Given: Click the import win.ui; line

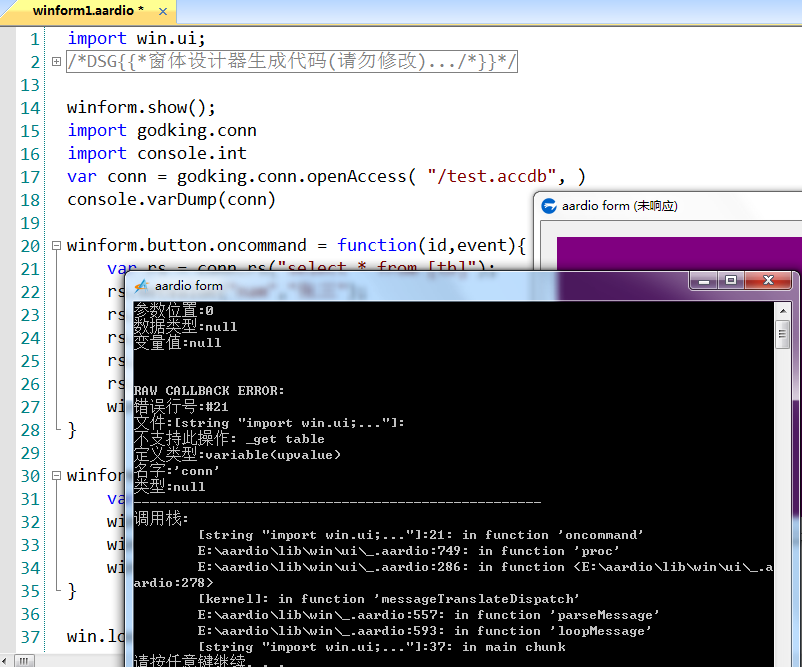Looking at the screenshot, I should coord(136,39).
